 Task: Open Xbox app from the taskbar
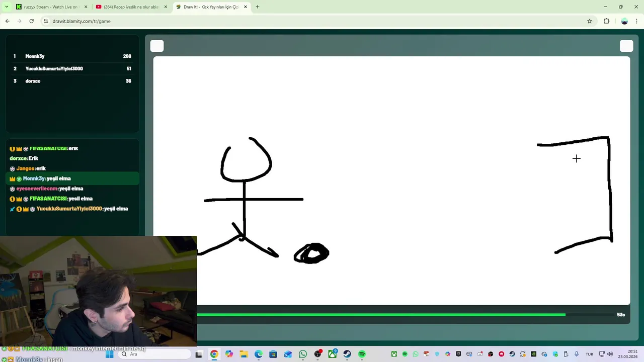pos(333,354)
